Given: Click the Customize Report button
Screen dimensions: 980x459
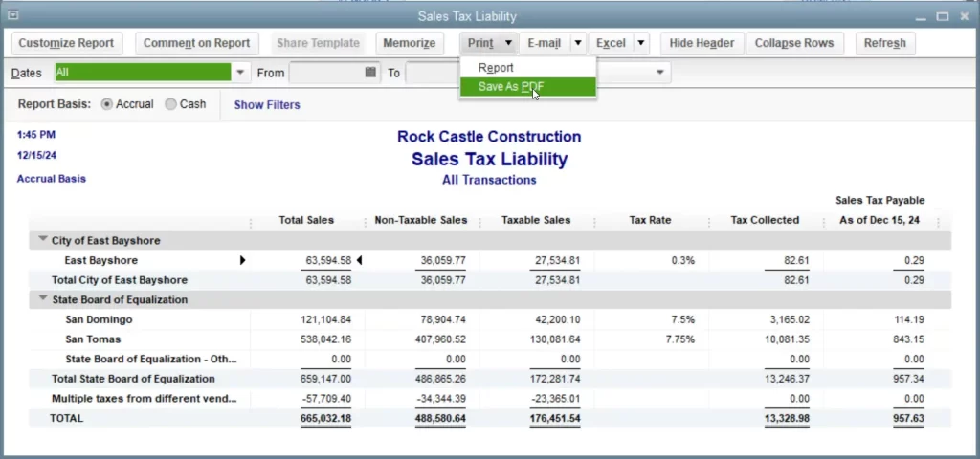Looking at the screenshot, I should click(x=66, y=43).
